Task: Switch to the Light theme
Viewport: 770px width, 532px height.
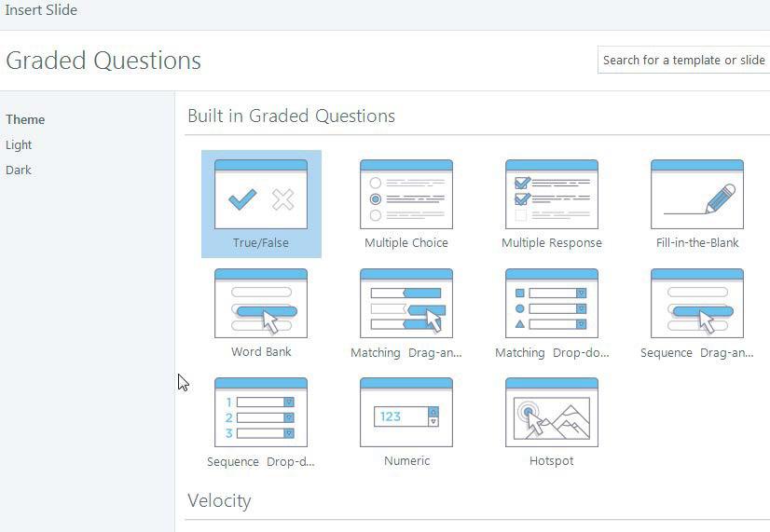Action: tap(19, 145)
